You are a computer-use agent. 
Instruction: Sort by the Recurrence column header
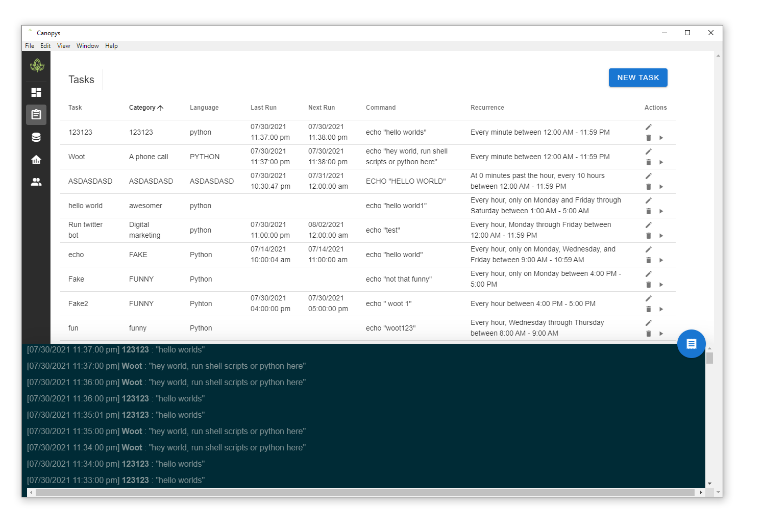tap(487, 108)
